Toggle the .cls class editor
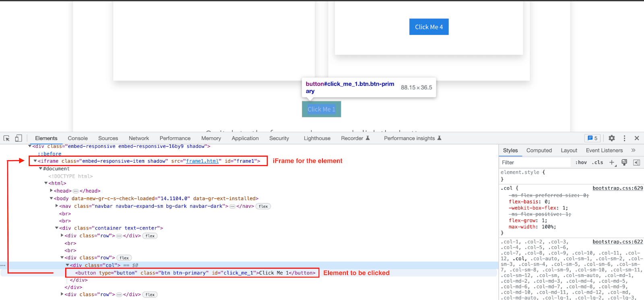This screenshot has height=300, width=644. point(597,162)
